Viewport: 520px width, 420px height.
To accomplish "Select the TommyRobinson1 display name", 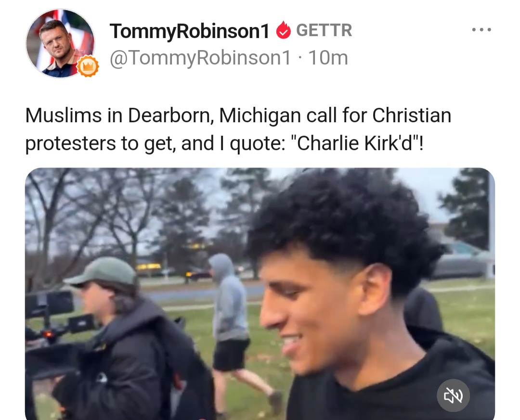I will pyautogui.click(x=189, y=31).
